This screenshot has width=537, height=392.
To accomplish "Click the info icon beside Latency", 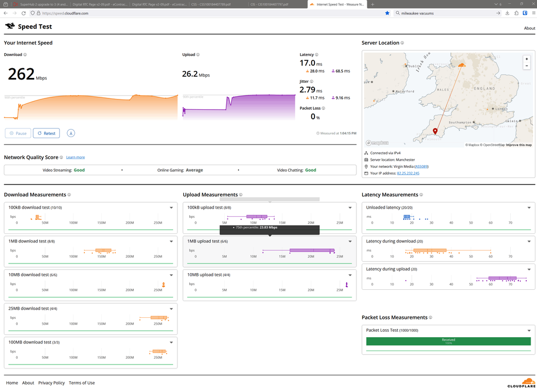I will [317, 54].
